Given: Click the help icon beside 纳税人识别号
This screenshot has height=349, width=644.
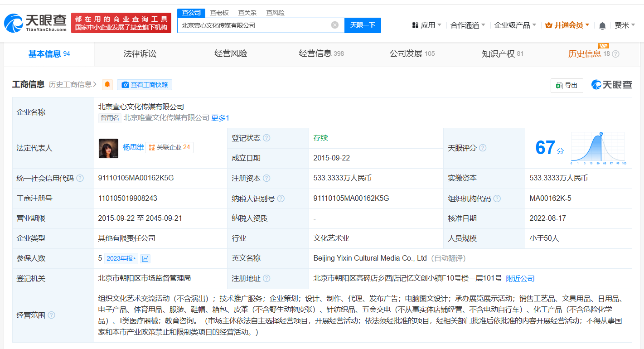Looking at the screenshot, I should tap(281, 199).
